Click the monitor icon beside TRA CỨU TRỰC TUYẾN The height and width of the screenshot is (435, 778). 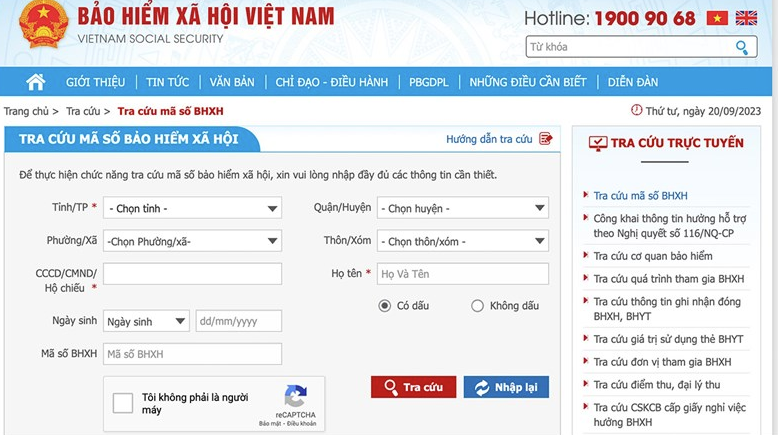[x=598, y=143]
